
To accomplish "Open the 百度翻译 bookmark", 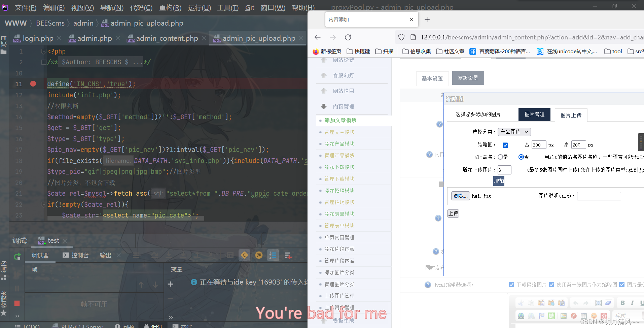I will coord(500,51).
